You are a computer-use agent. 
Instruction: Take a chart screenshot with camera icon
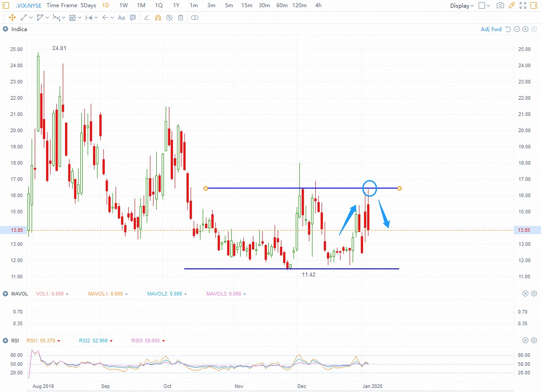tap(500, 5)
